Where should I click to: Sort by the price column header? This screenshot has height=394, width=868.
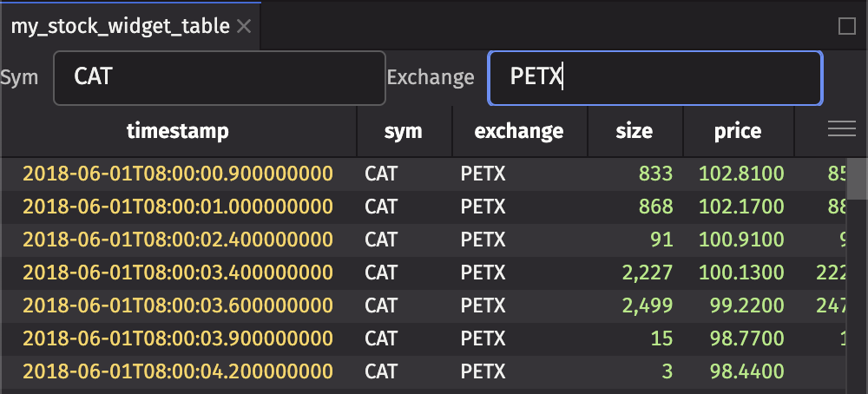coord(738,131)
